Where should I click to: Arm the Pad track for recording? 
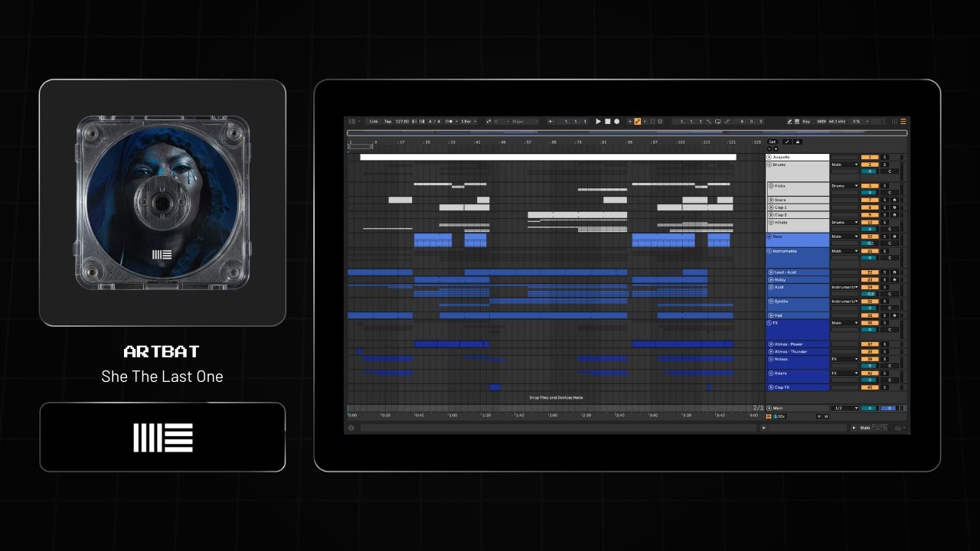point(894,315)
